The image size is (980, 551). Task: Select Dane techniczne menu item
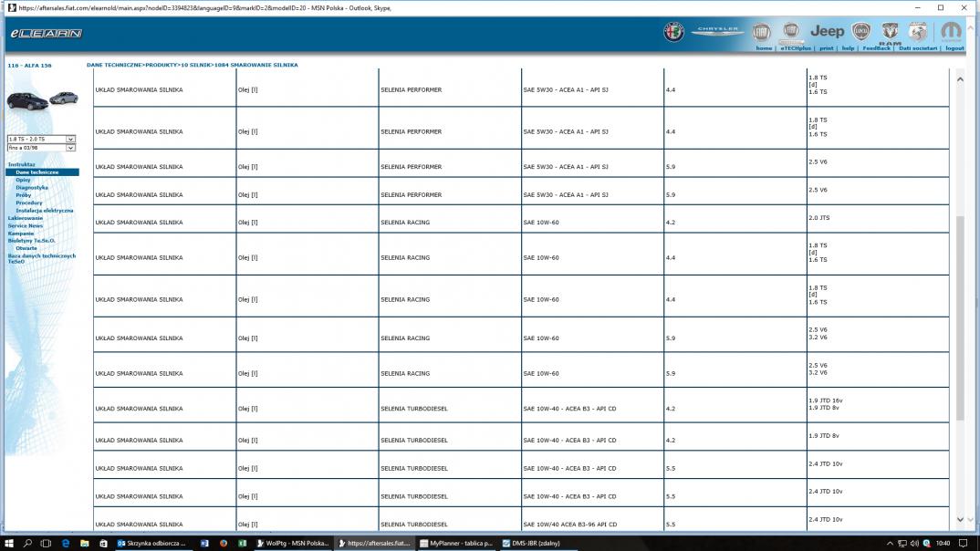43,172
